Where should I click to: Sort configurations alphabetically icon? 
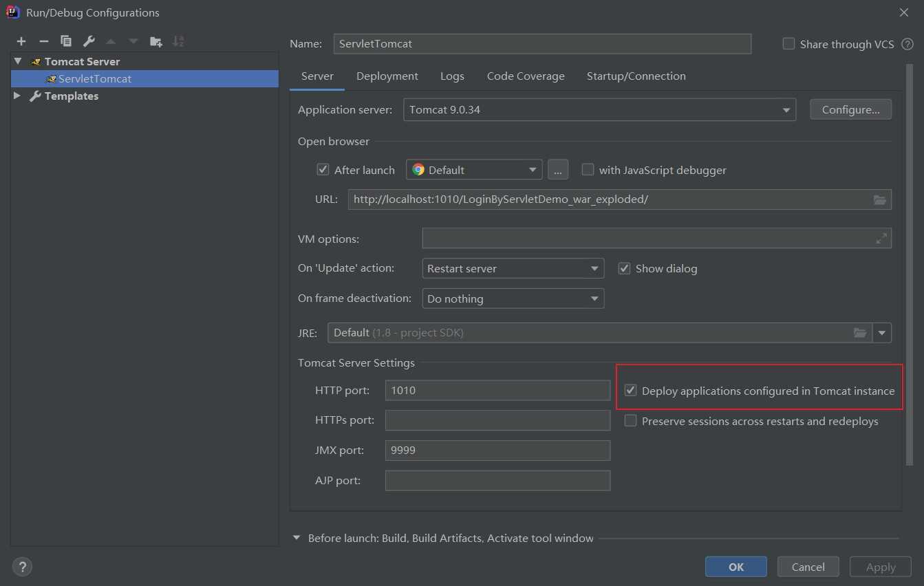[x=178, y=41]
